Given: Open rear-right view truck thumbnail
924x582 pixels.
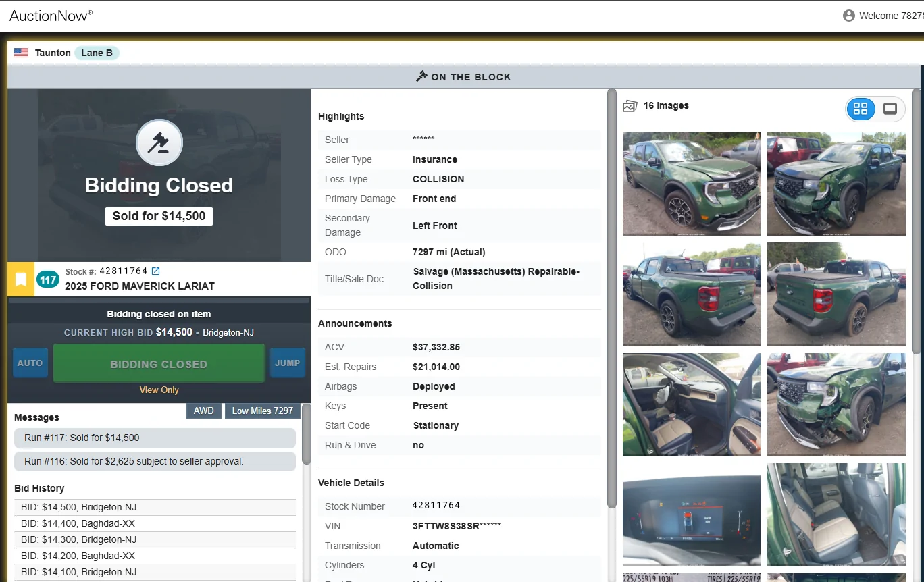Looking at the screenshot, I should point(836,294).
